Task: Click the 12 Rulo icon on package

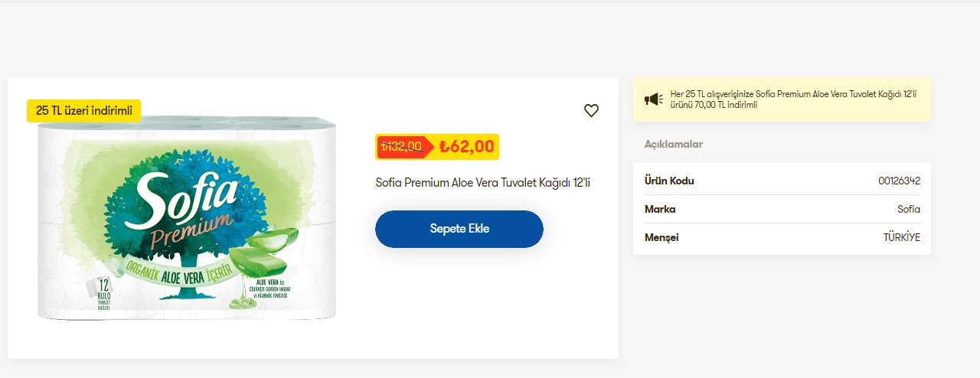Action: coord(102,293)
